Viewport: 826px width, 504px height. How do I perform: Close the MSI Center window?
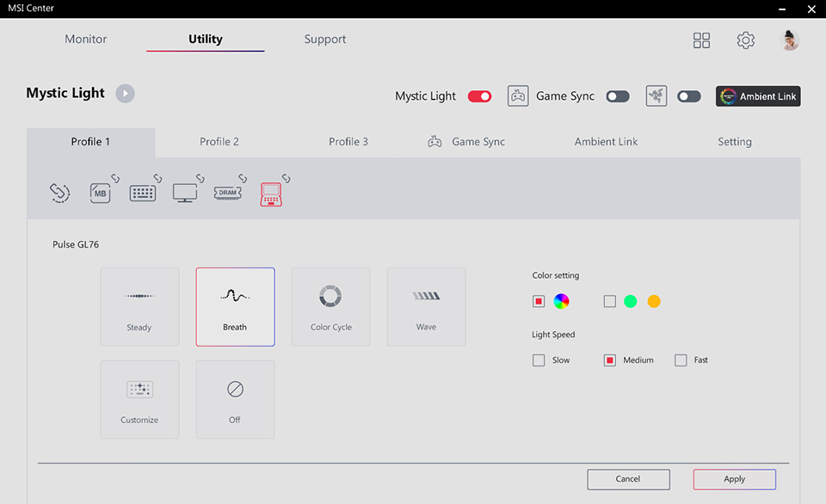coord(811,9)
